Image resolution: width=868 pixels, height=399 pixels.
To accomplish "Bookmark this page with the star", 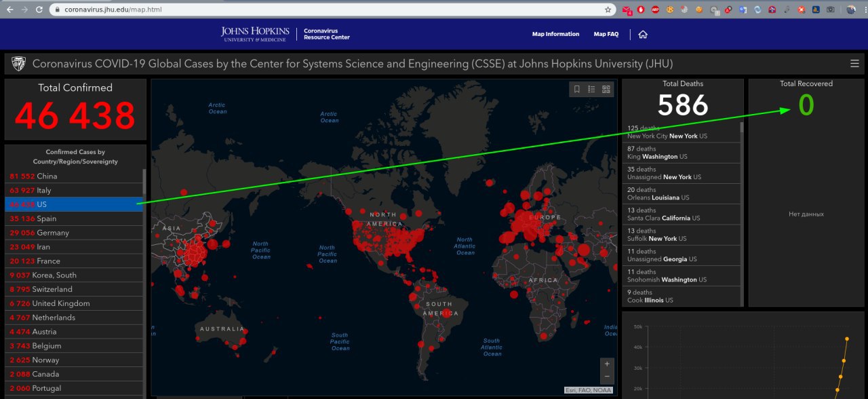I will (608, 10).
